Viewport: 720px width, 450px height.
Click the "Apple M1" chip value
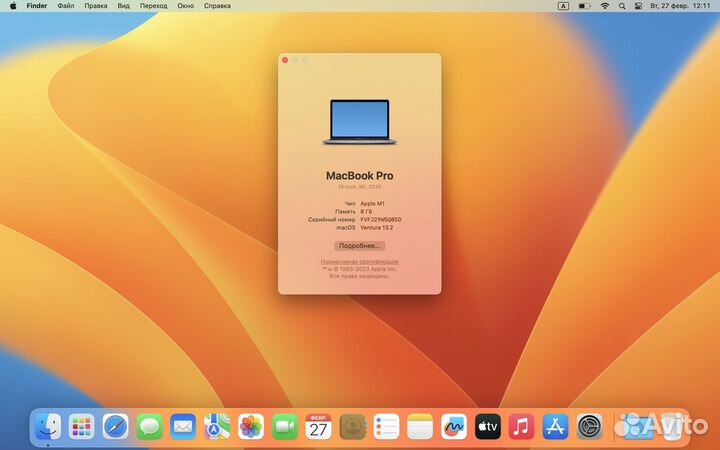[x=372, y=203]
